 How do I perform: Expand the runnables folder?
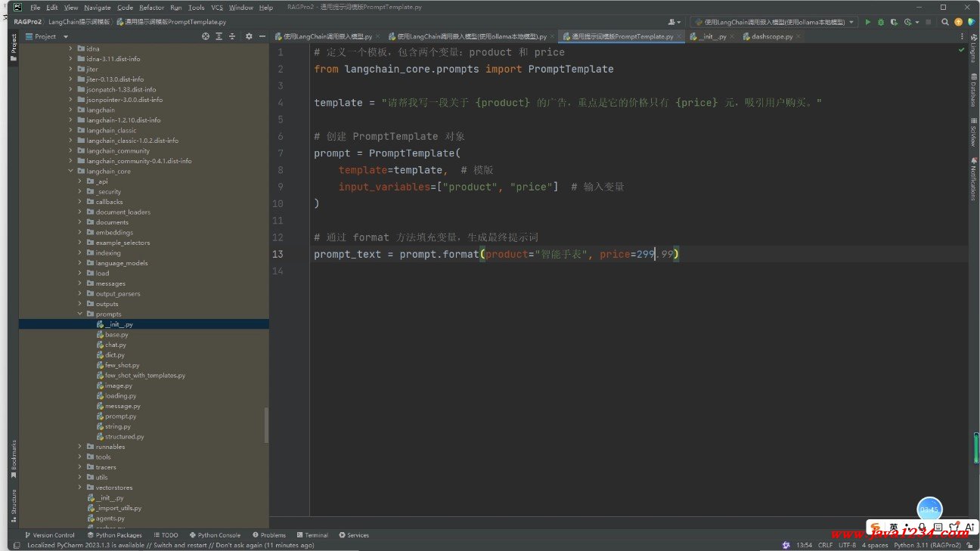80,447
